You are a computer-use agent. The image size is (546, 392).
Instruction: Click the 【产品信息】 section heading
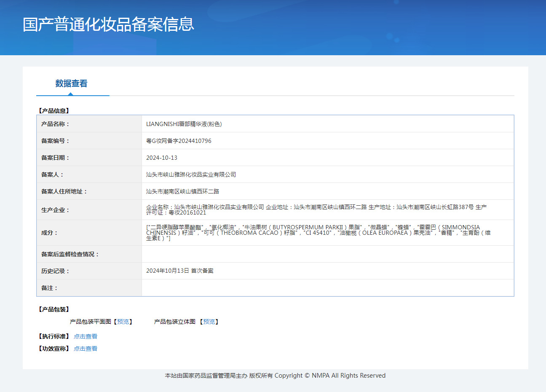coord(54,111)
